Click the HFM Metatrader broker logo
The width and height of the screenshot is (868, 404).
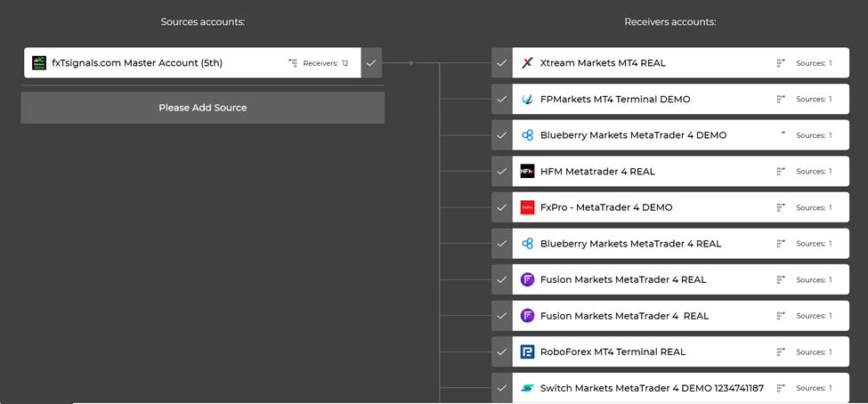click(x=527, y=172)
